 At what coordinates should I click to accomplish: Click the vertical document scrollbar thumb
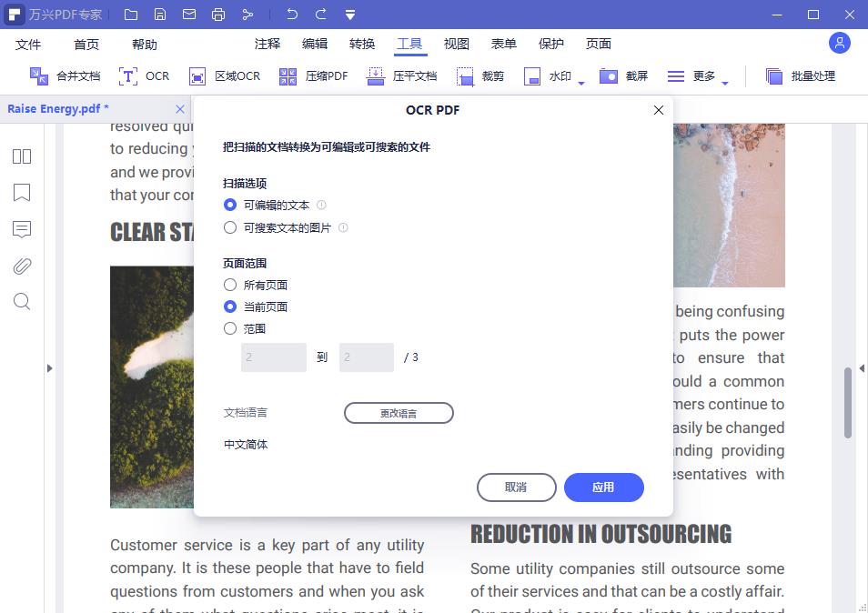(x=848, y=400)
